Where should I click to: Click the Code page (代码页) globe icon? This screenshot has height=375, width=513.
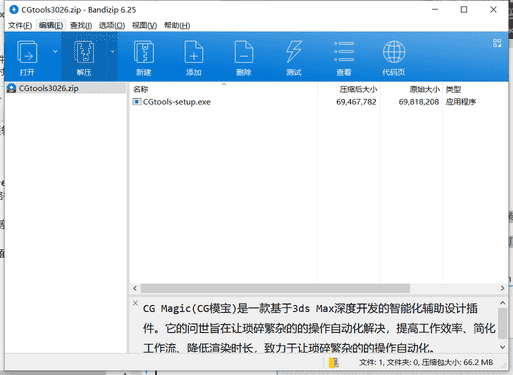pos(394,52)
